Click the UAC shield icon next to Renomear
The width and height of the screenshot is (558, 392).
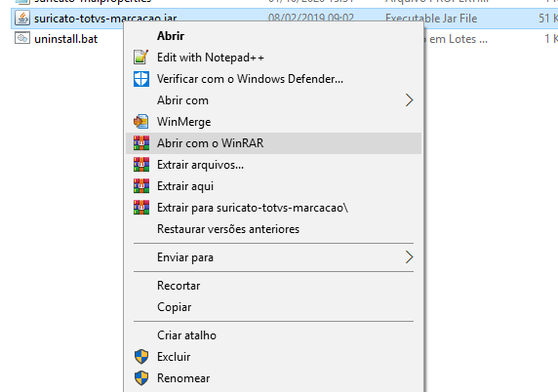(x=141, y=378)
